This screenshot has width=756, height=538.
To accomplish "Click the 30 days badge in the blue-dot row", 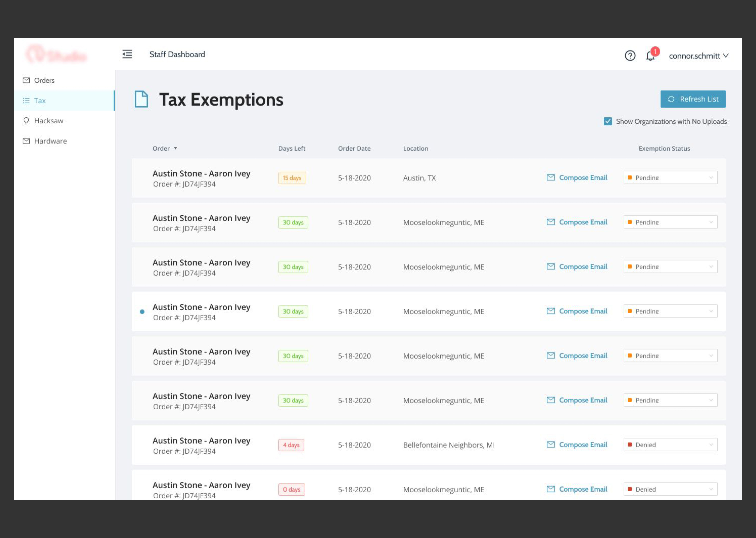I will [293, 311].
